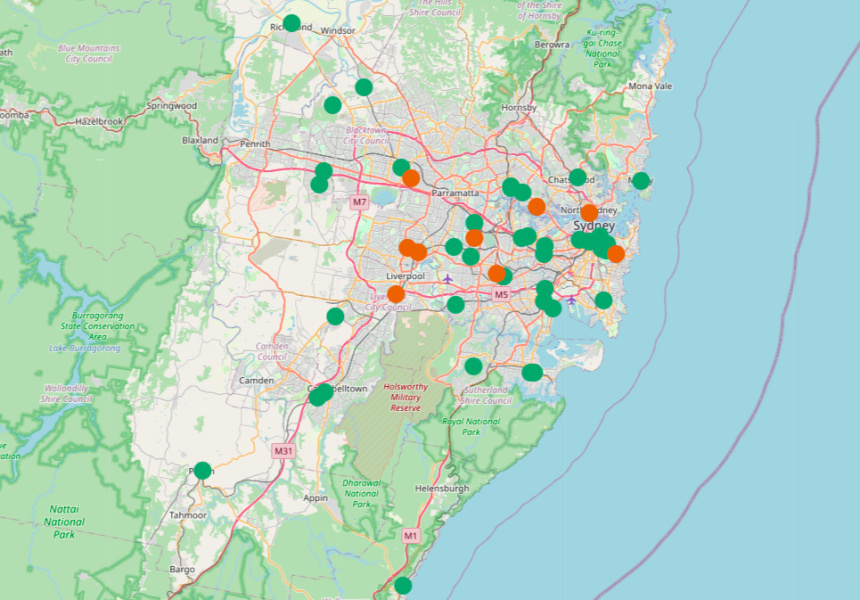Viewport: 860px width, 600px height.
Task: Select the orange marker near North Sydney
Action: (x=589, y=212)
